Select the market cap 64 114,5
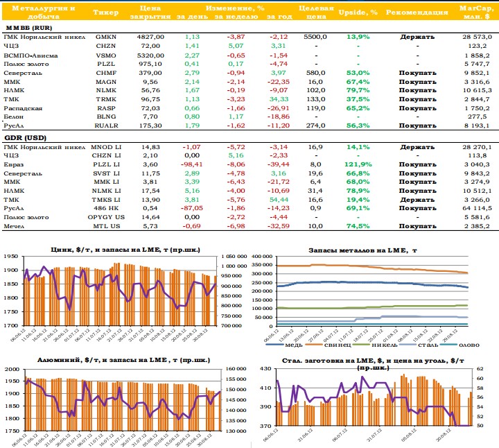The image size is (499, 448). pyautogui.click(x=477, y=208)
